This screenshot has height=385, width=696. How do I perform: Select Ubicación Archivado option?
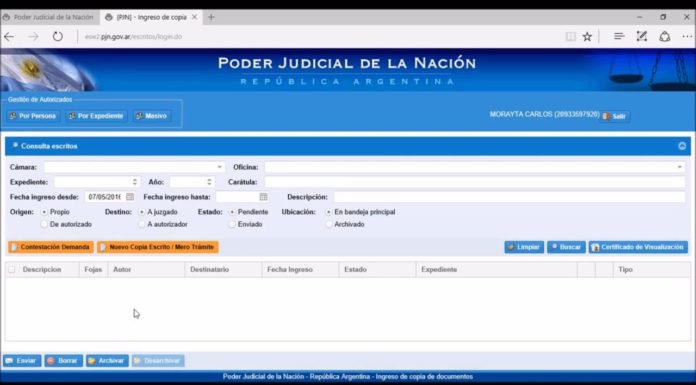pos(328,225)
